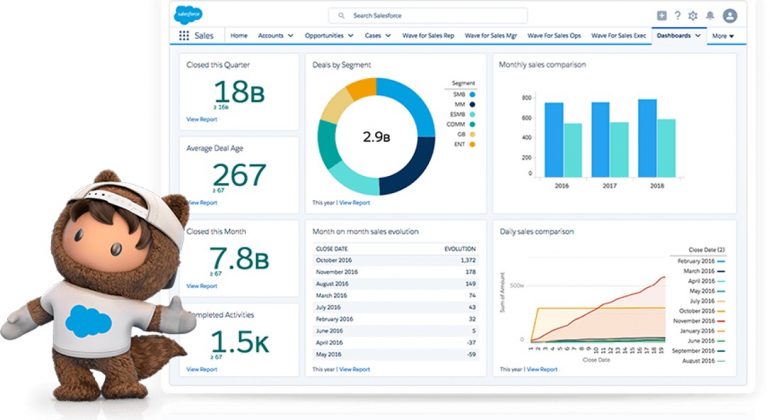Click the EVOLUTION column header
The height and width of the screenshot is (420, 770).
460,249
